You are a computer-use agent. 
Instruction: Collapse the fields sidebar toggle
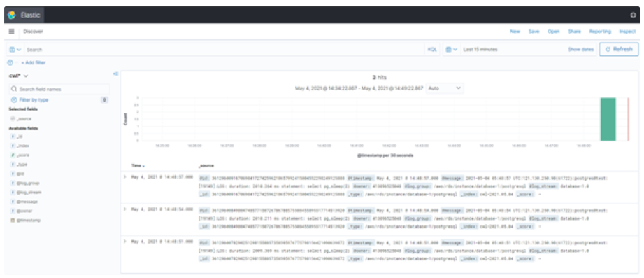[115, 74]
